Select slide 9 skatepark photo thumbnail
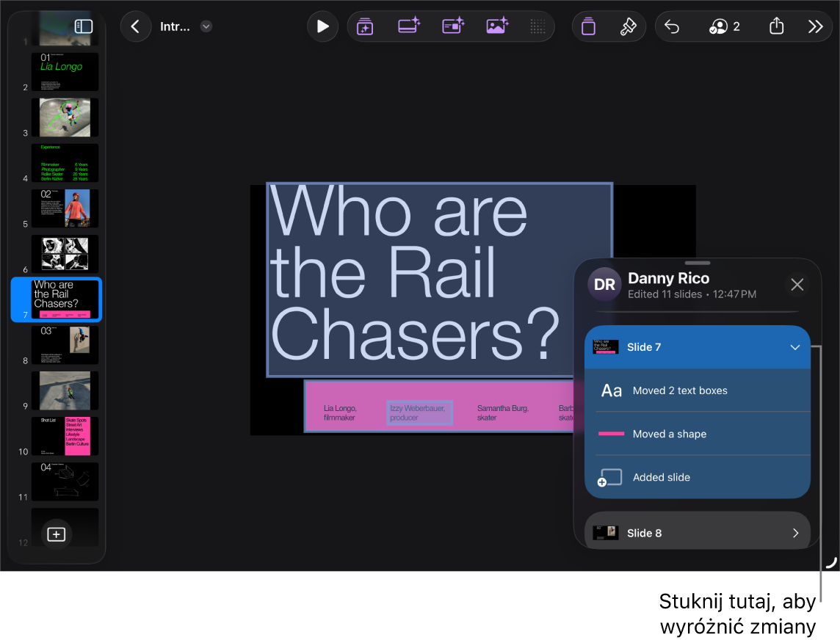This screenshot has height=640, width=840. (65, 390)
